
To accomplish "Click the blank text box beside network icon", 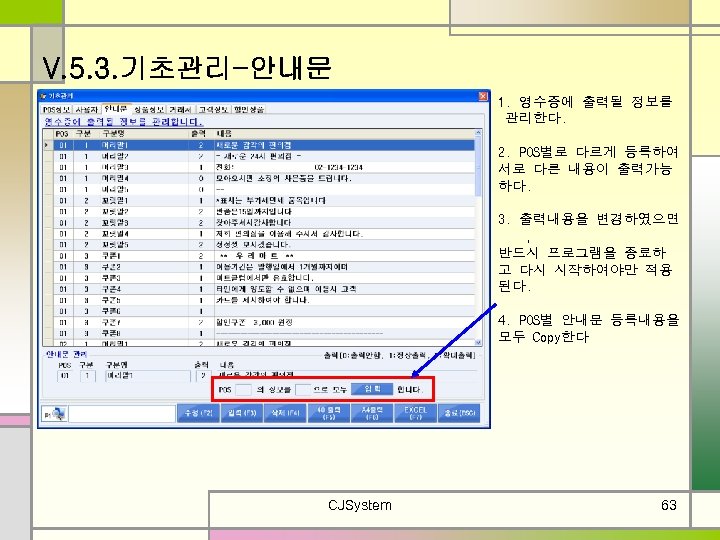I will pos(122,414).
